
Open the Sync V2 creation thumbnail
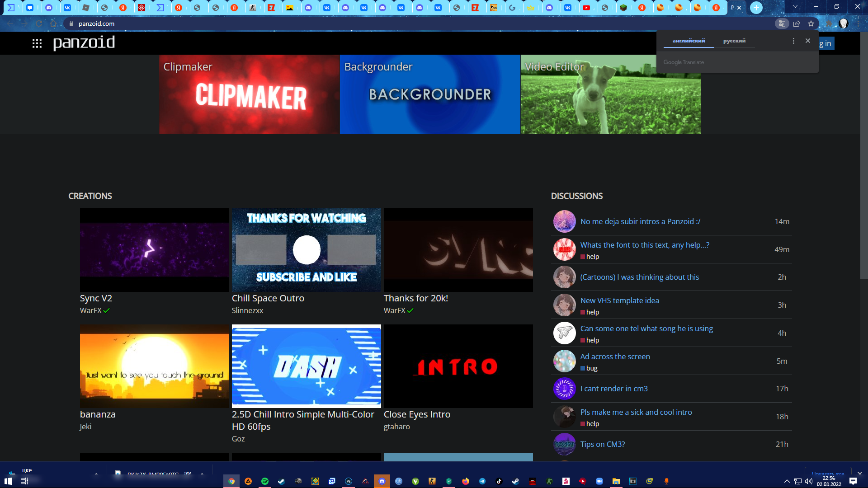155,249
